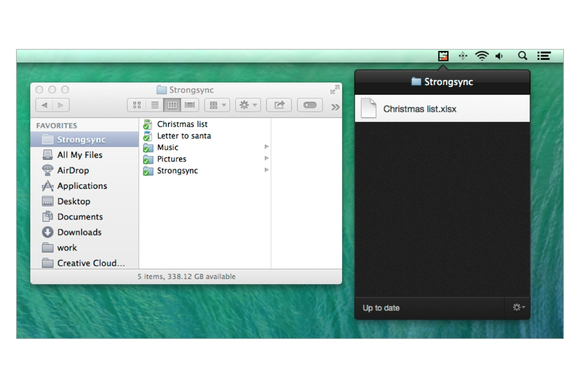Click the Edit Tags toolbar button
The width and height of the screenshot is (580, 388).
coord(310,105)
